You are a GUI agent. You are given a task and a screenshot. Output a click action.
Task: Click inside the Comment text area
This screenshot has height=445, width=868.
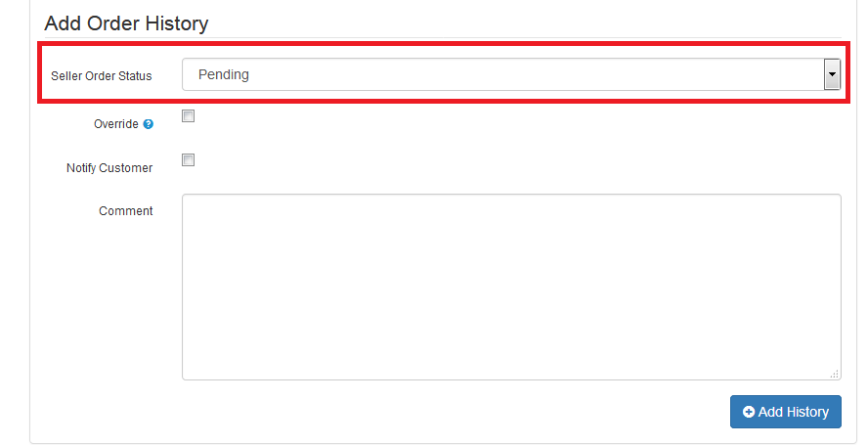(x=511, y=288)
